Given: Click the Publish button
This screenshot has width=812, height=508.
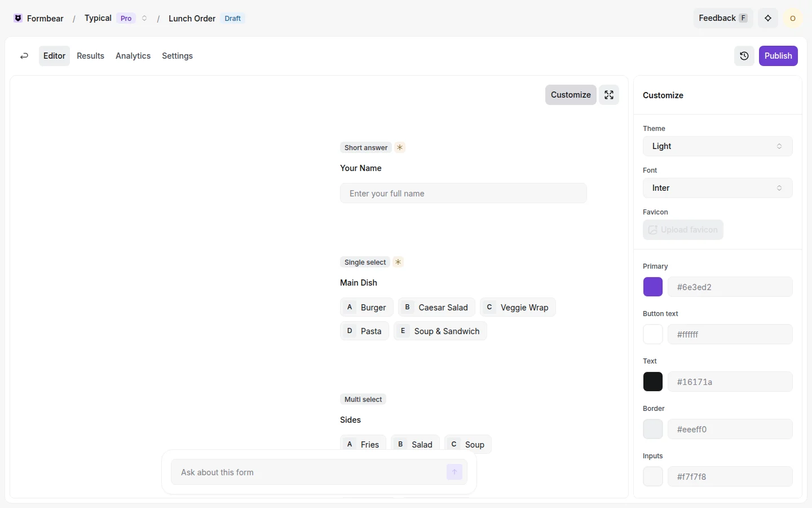Looking at the screenshot, I should (778, 56).
